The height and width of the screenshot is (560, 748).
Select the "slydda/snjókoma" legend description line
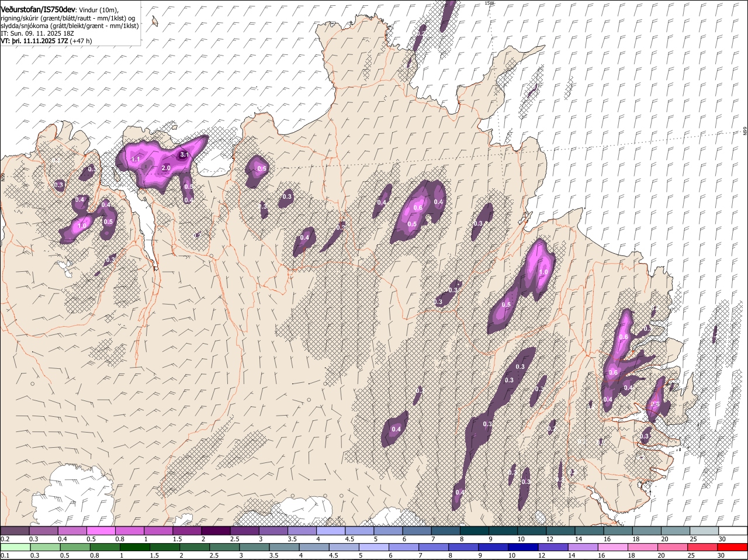(70, 26)
